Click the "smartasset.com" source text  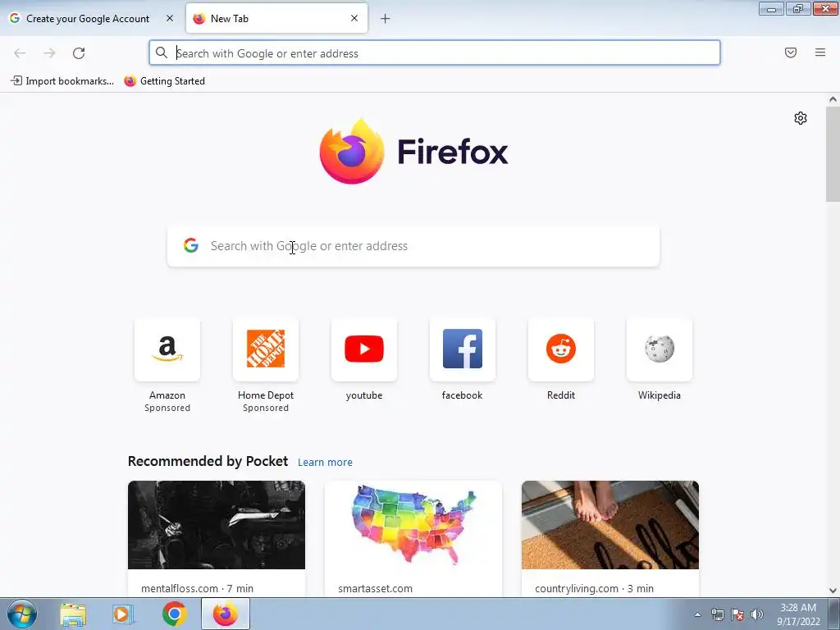[x=375, y=588]
